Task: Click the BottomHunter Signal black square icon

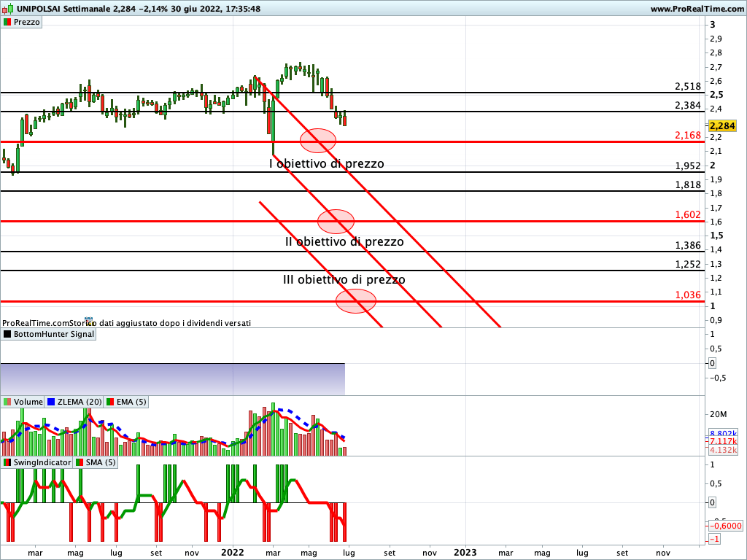Action: (7, 334)
